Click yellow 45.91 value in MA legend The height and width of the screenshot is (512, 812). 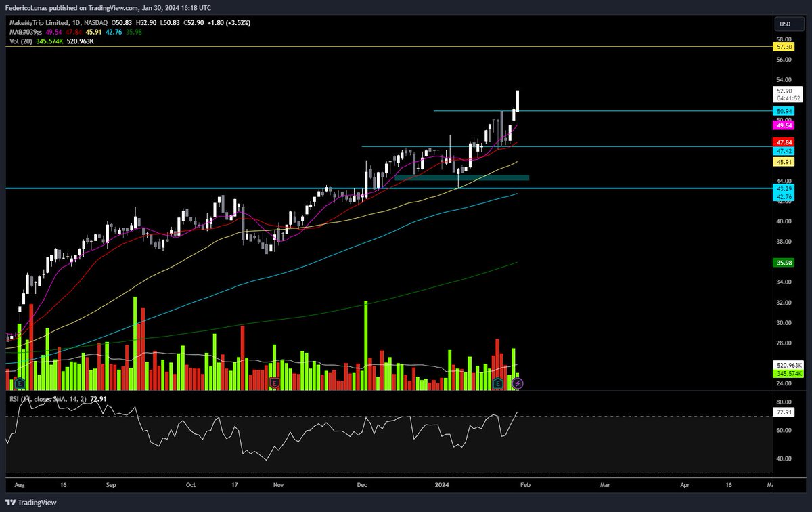click(x=93, y=32)
